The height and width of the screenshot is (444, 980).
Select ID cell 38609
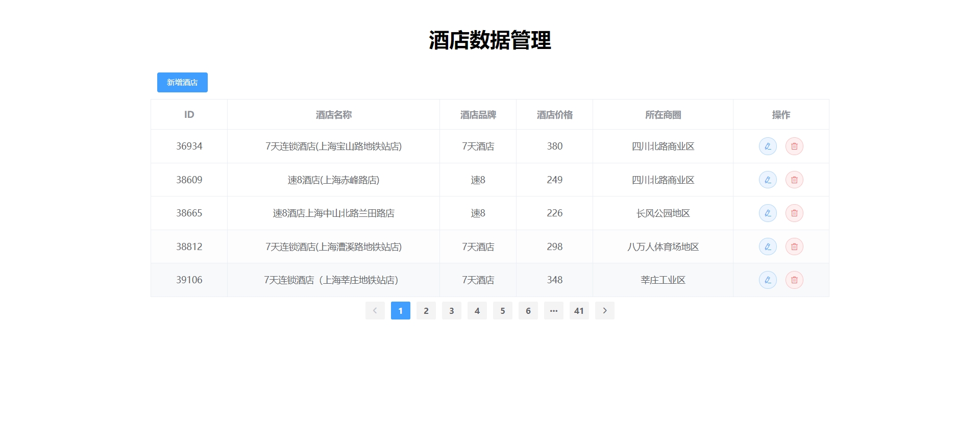click(x=189, y=180)
